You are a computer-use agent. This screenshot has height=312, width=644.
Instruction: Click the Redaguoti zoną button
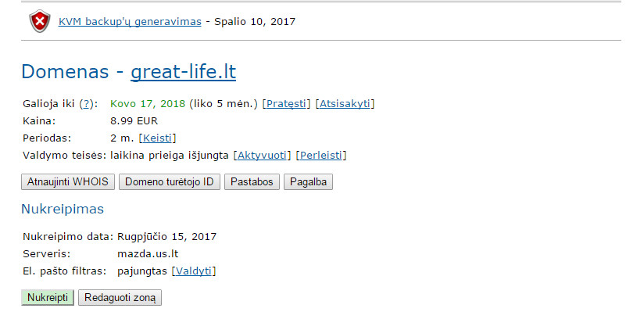point(120,298)
